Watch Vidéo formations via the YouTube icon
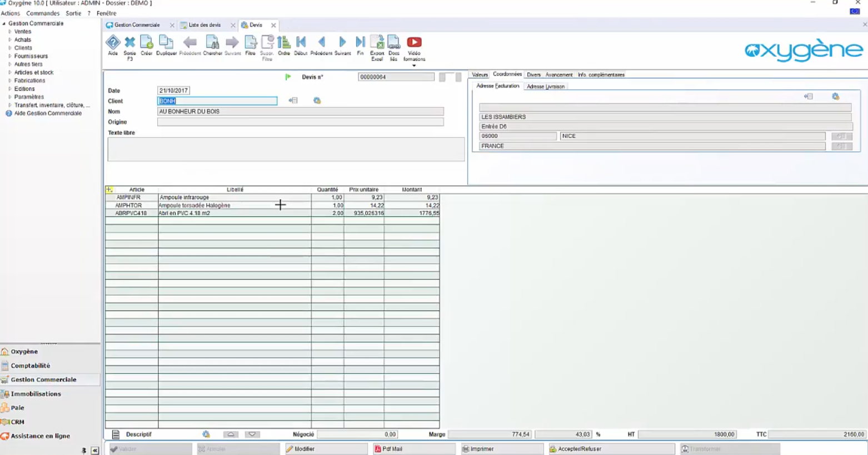The height and width of the screenshot is (455, 868). [413, 42]
